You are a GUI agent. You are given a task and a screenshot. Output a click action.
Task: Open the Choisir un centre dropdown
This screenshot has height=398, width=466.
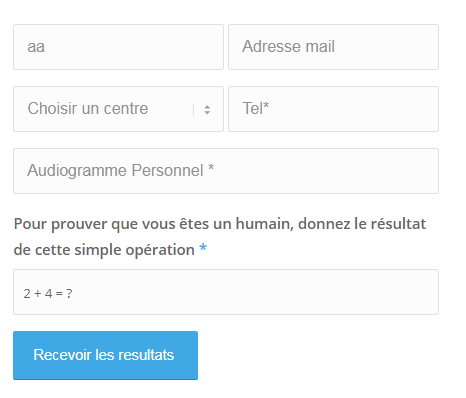pyautogui.click(x=118, y=109)
